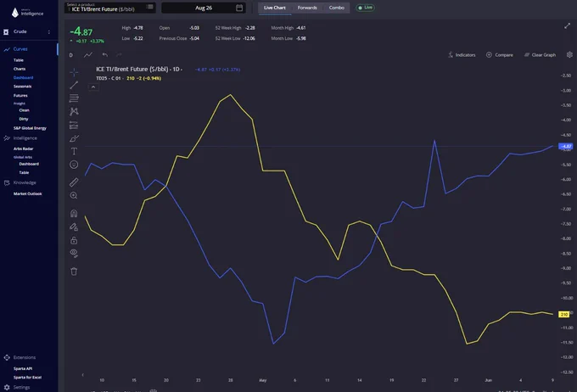The image size is (577, 392).
Task: Open Clean freight page
Action: tap(24, 110)
